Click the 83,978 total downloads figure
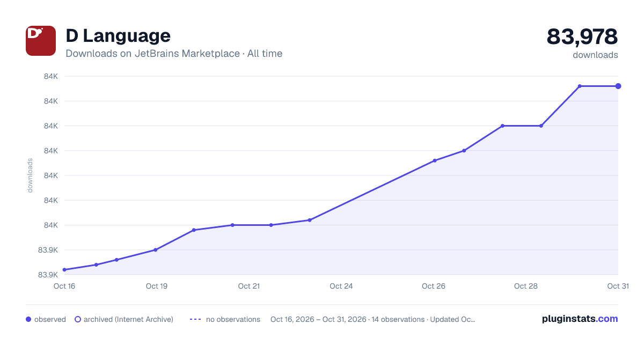The image size is (644, 338). click(582, 36)
